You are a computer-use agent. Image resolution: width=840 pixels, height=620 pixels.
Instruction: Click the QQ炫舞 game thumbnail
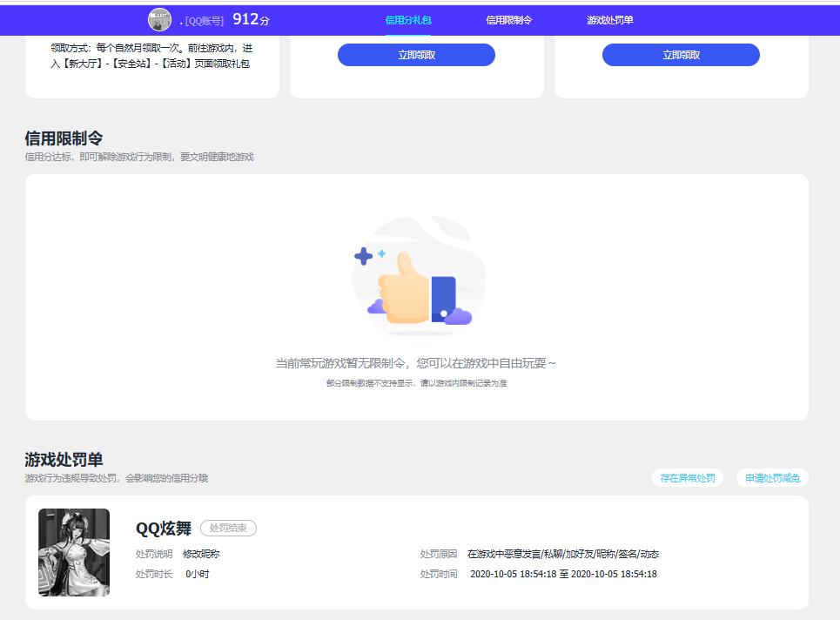pos(74,552)
